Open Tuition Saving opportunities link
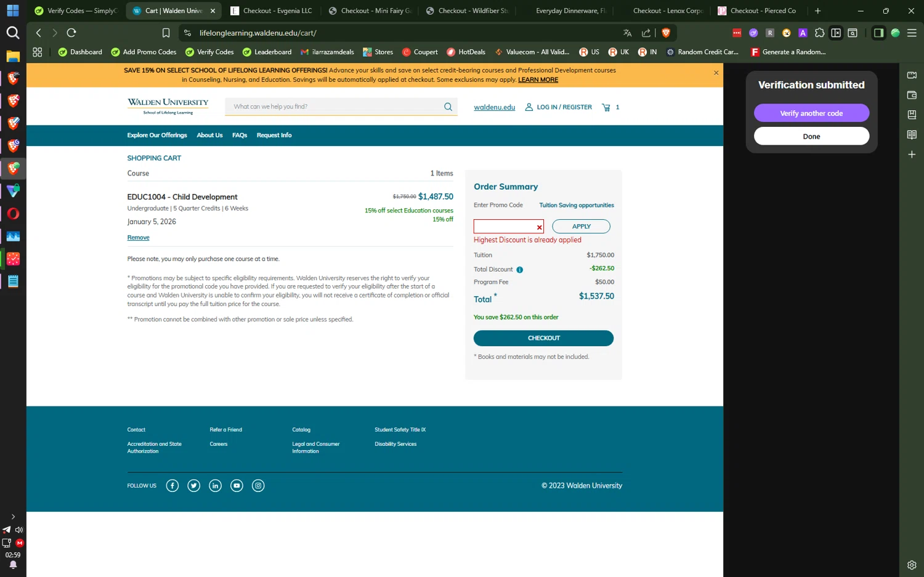Image resolution: width=924 pixels, height=577 pixels. 577,205
